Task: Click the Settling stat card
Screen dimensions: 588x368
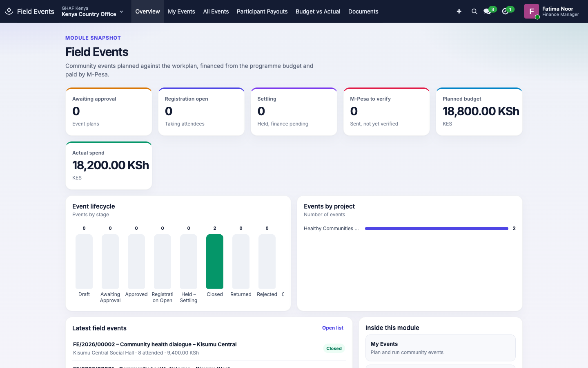Action: point(294,111)
